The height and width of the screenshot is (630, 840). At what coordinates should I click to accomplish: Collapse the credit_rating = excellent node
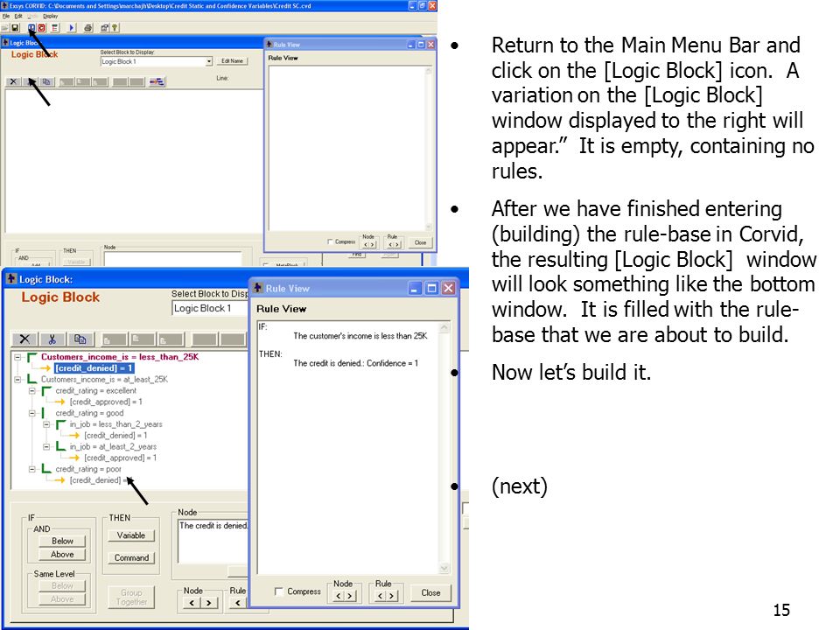pos(32,390)
